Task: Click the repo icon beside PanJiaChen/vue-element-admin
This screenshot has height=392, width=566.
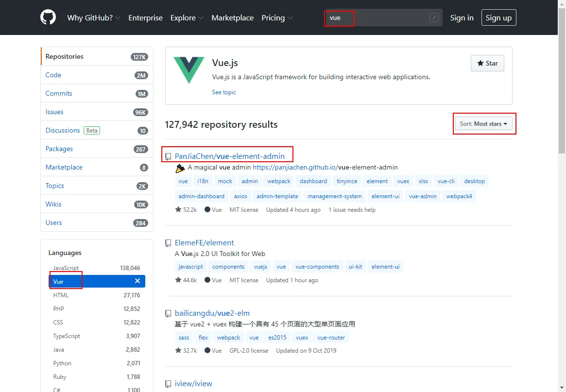Action: (168, 156)
